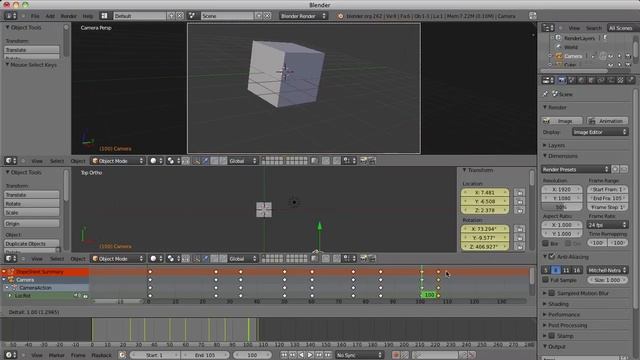Enable the Stamp checkbox
The width and height of the screenshot is (640, 360).
(552, 336)
